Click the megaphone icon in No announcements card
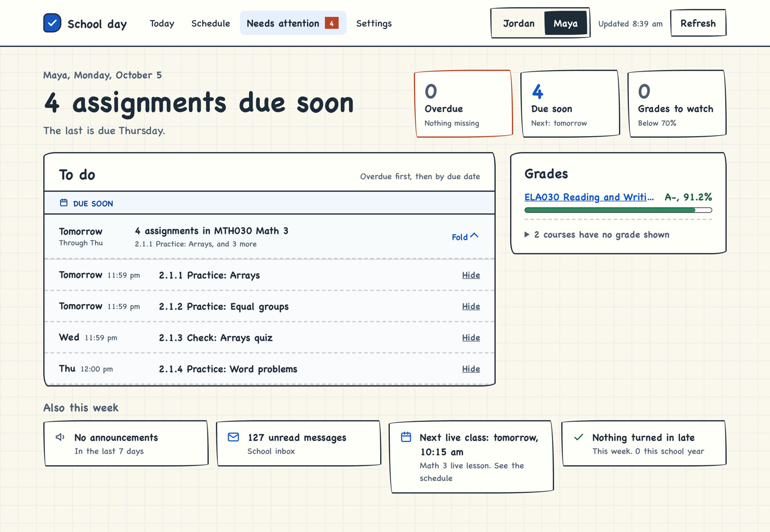 60,437
